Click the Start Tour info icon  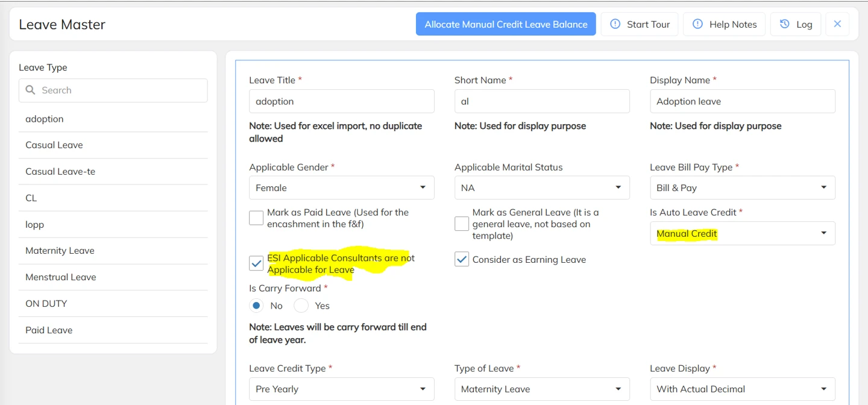click(615, 24)
